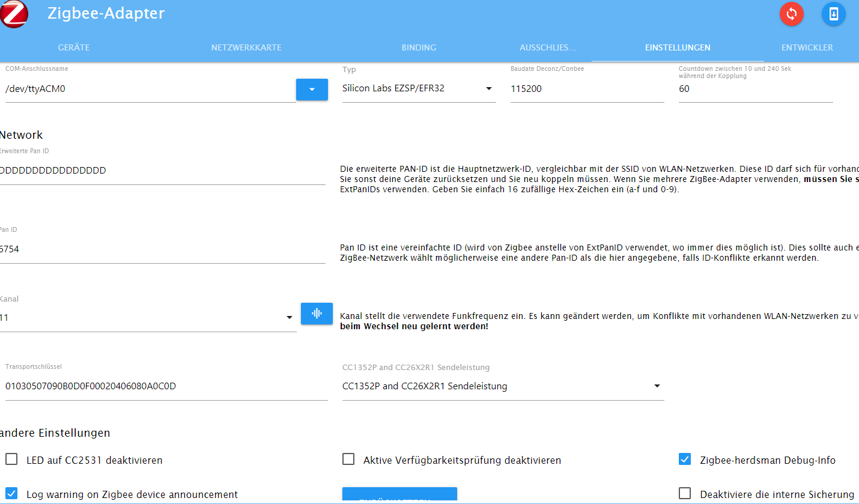Focus the Baudrate field showing 115200
The image size is (859, 504).
coord(587,89)
